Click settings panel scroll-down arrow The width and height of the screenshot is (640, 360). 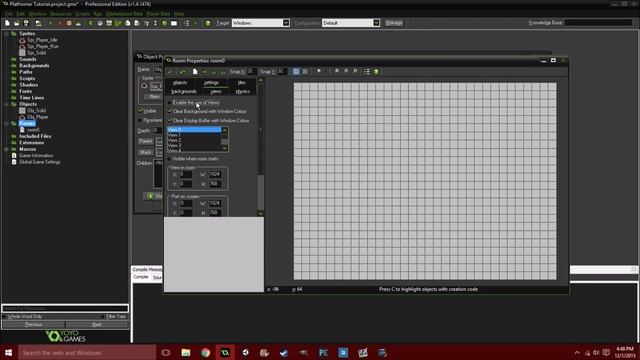(x=261, y=213)
